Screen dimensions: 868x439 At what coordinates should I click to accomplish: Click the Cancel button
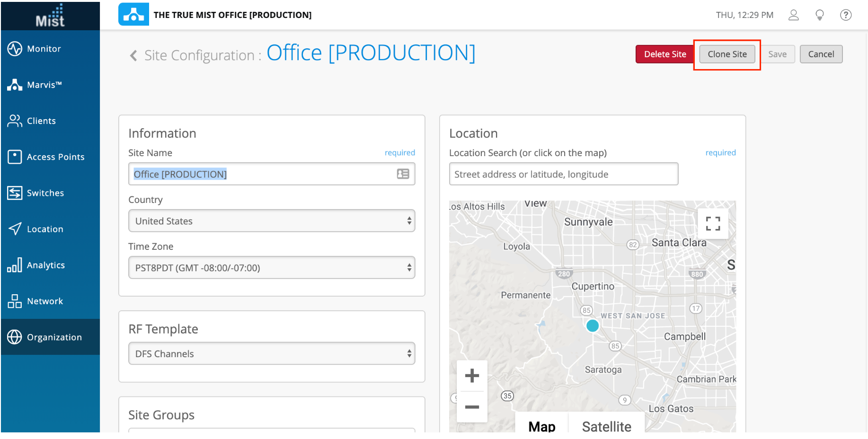[821, 54]
